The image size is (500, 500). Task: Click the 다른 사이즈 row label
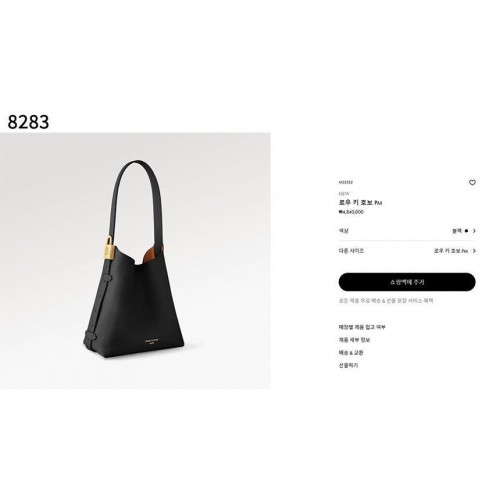point(351,251)
